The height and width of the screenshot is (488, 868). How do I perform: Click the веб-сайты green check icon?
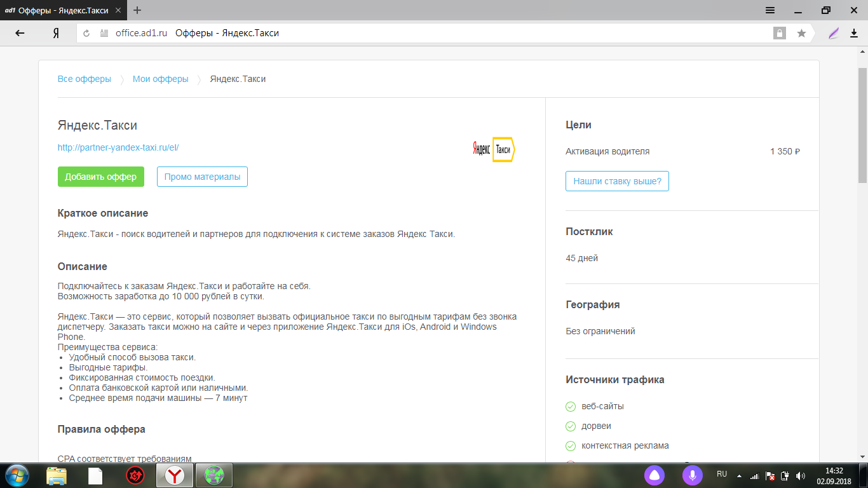[570, 407]
